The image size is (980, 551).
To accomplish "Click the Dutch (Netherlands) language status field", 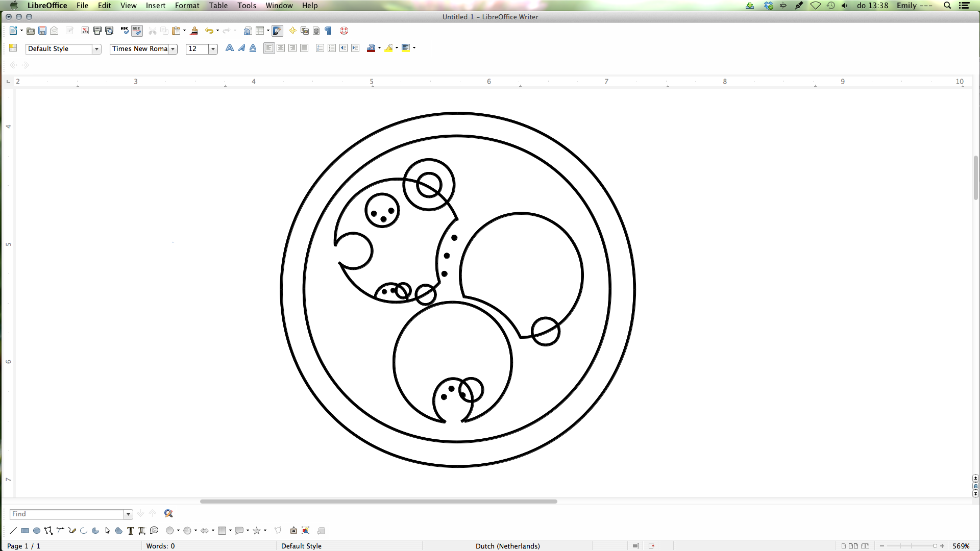I will click(x=507, y=546).
